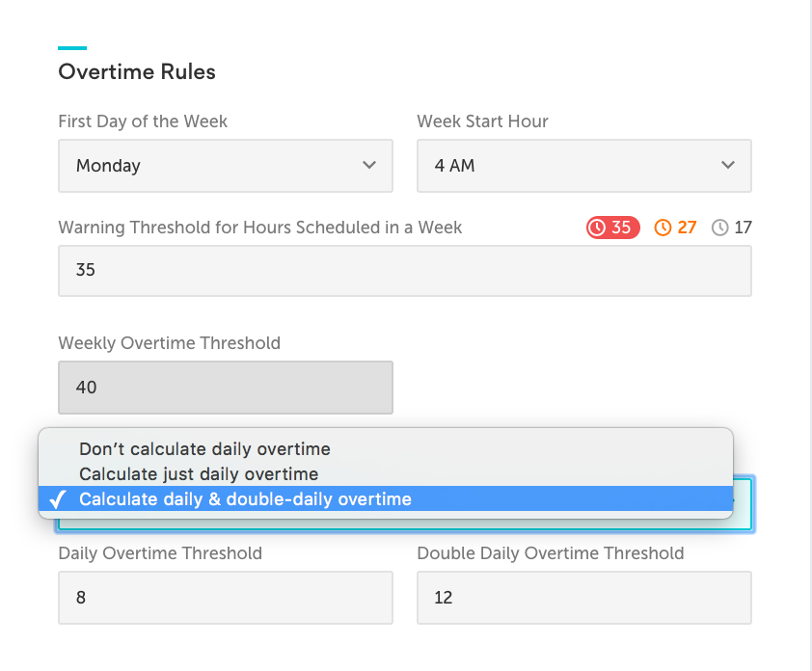Image resolution: width=812 pixels, height=671 pixels.
Task: Click the "Warning Threshold for Hours Scheduled" label
Action: click(260, 228)
